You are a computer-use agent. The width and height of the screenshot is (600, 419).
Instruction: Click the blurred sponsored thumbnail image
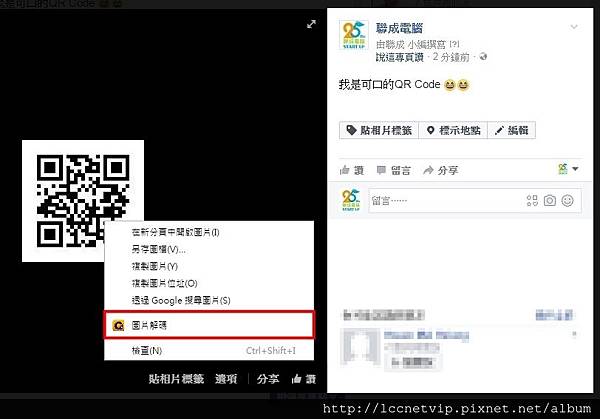360,347
